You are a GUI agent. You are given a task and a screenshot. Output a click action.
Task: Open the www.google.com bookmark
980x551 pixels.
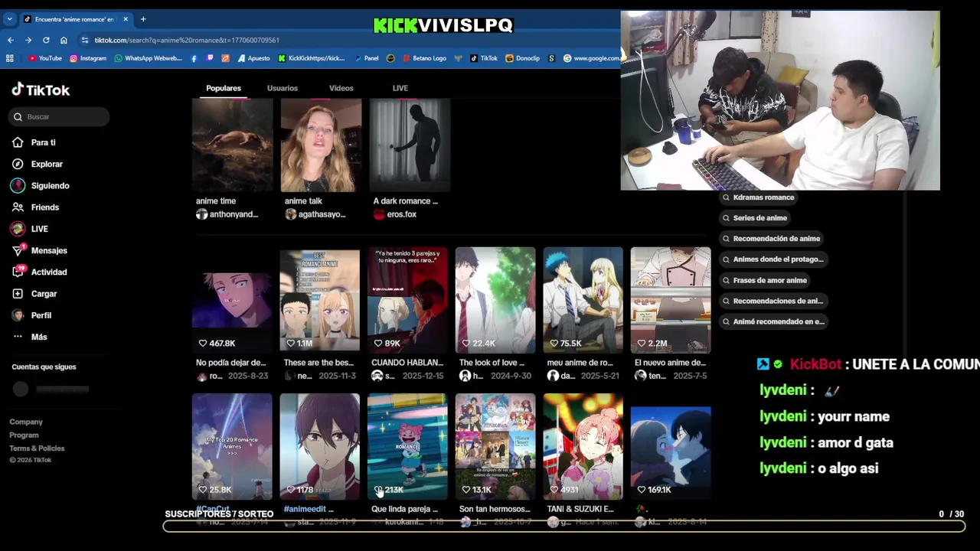click(x=592, y=58)
